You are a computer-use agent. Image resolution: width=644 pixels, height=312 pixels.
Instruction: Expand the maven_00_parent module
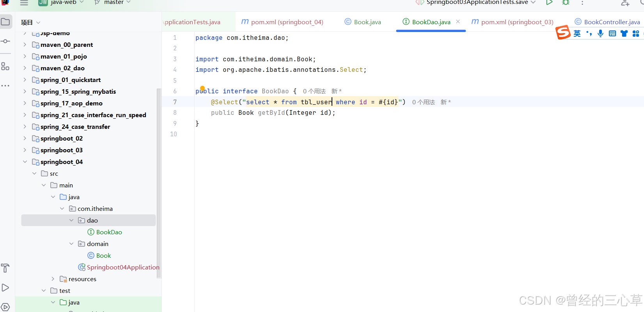point(25,45)
